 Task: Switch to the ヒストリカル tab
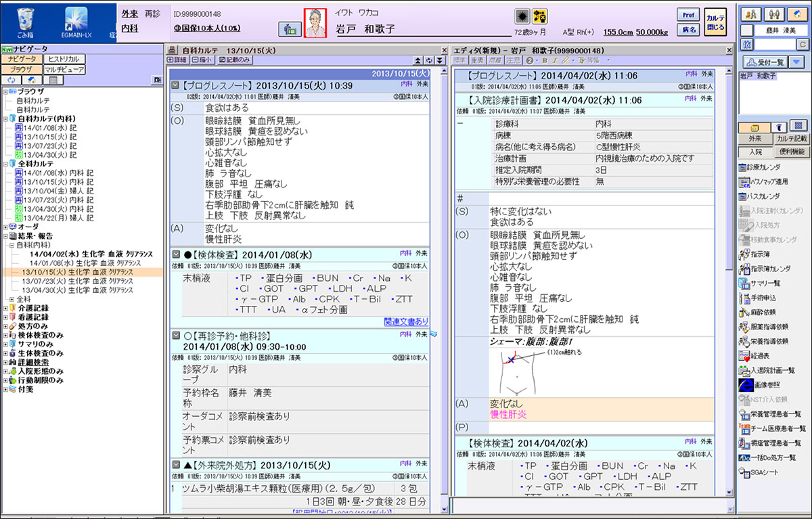tap(64, 60)
